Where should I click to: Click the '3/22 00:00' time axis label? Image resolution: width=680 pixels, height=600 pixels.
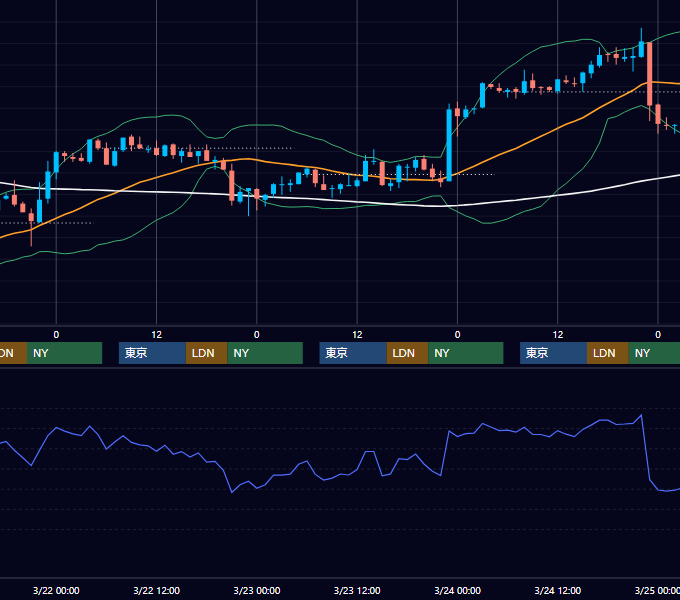pyautogui.click(x=56, y=590)
